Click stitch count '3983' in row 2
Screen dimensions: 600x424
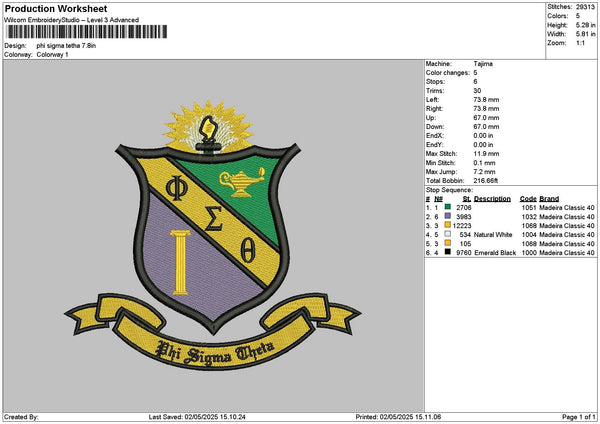(x=464, y=217)
